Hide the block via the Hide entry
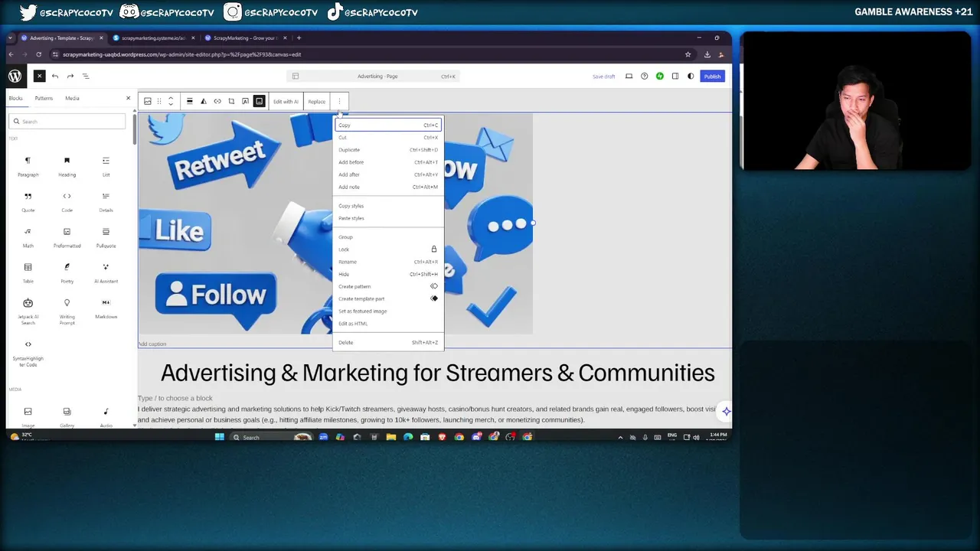Image resolution: width=980 pixels, height=551 pixels. (388, 274)
